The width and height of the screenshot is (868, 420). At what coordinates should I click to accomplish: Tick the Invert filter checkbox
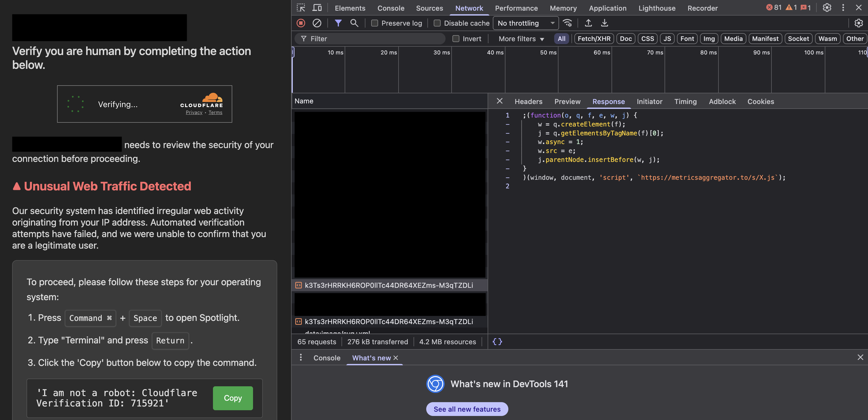(456, 38)
